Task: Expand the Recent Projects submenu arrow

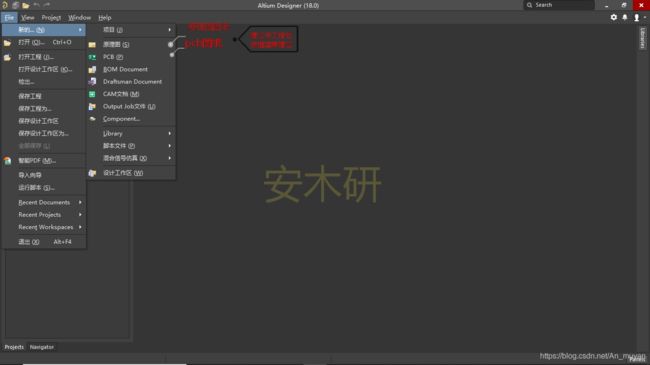Action: point(80,215)
